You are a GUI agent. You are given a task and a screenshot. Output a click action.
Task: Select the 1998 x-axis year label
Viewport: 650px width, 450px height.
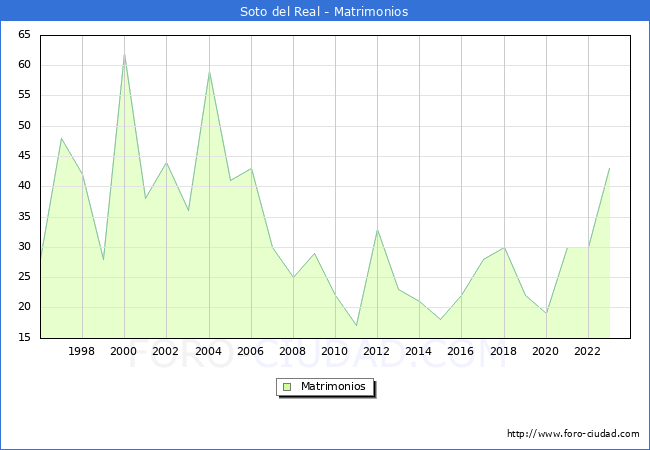[82, 351]
